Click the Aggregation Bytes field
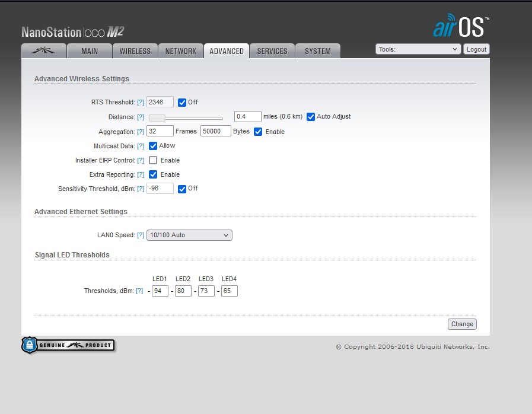The image size is (532, 414). (216, 131)
